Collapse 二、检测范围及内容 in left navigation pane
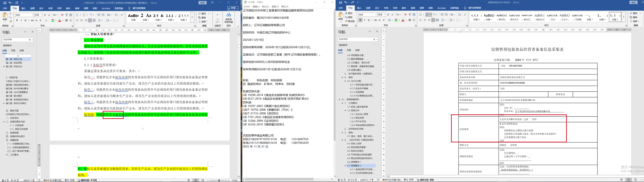The image size is (644, 182). (4, 122)
